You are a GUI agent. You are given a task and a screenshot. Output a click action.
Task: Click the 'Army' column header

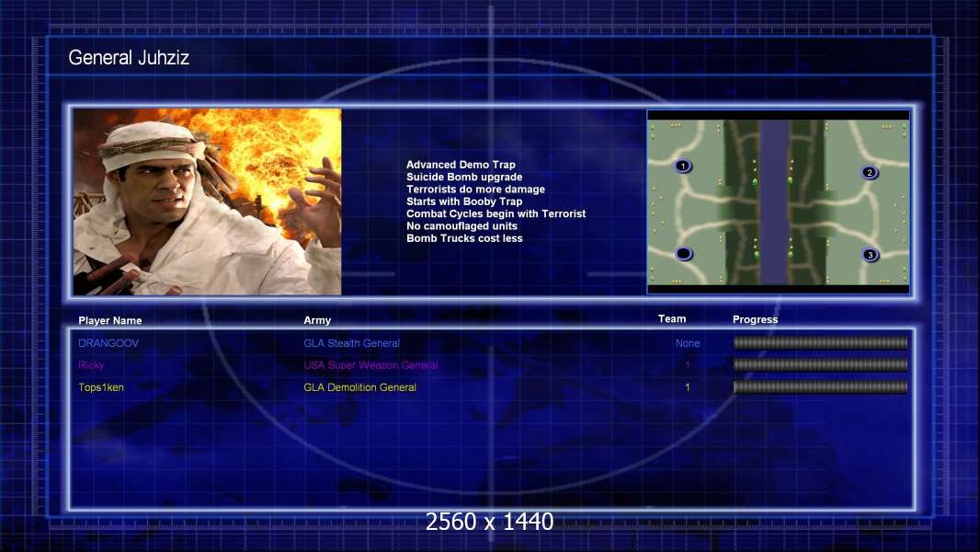(x=317, y=320)
